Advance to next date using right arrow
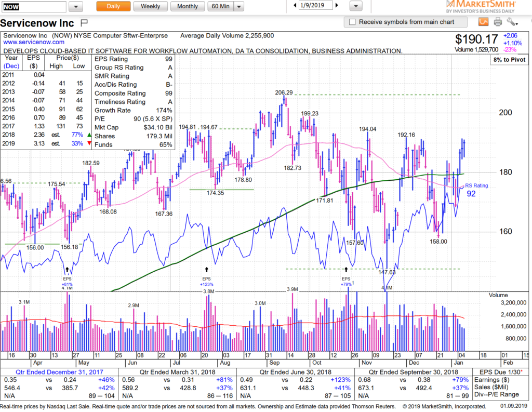 click(337, 5)
